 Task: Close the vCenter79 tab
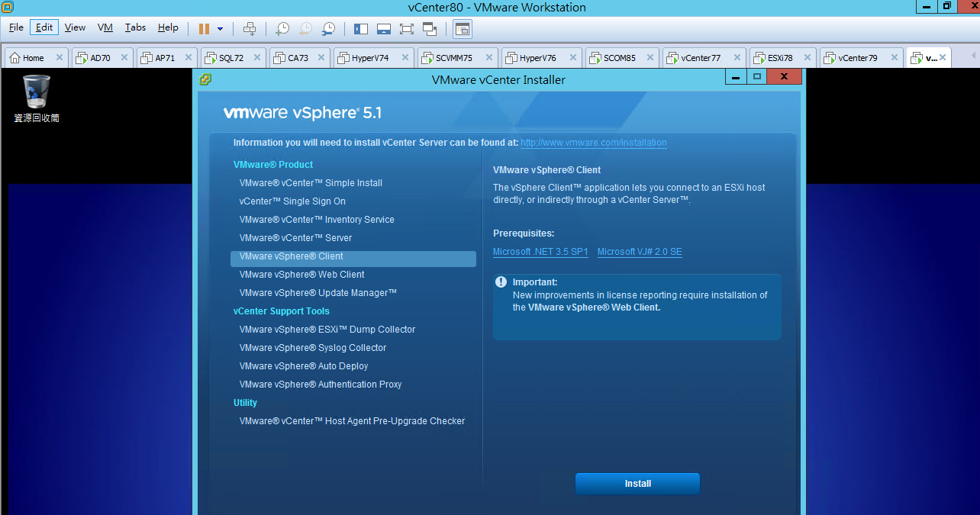click(894, 58)
